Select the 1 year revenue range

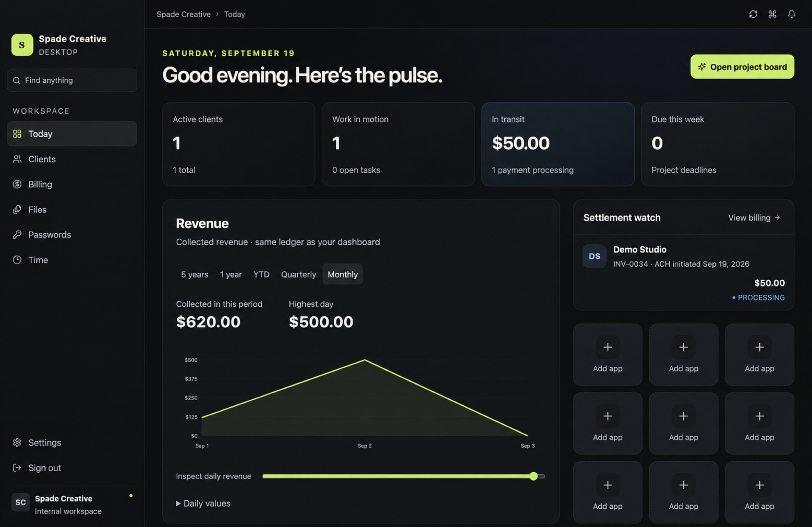click(231, 274)
